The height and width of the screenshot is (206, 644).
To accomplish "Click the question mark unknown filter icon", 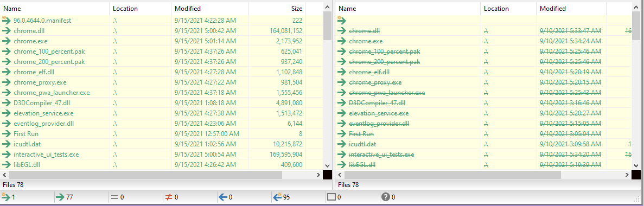I will (385, 197).
